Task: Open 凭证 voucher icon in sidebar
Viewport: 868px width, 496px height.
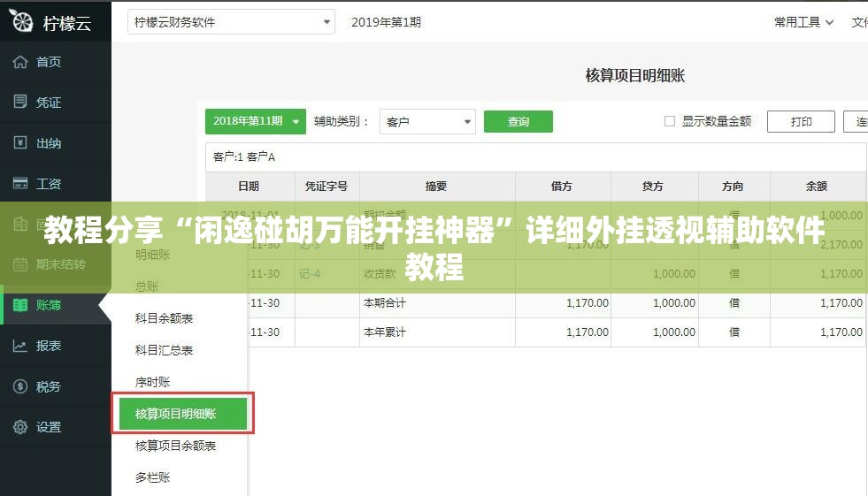Action: pos(20,102)
